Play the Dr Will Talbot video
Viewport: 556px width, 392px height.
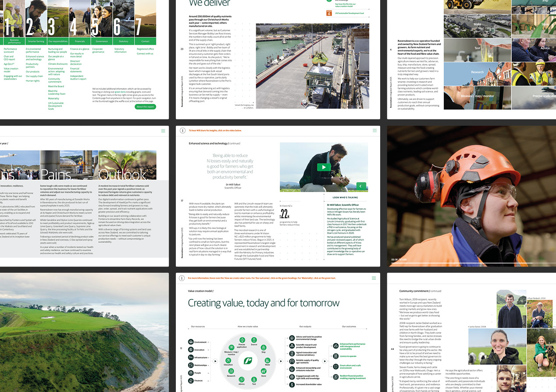[324, 167]
